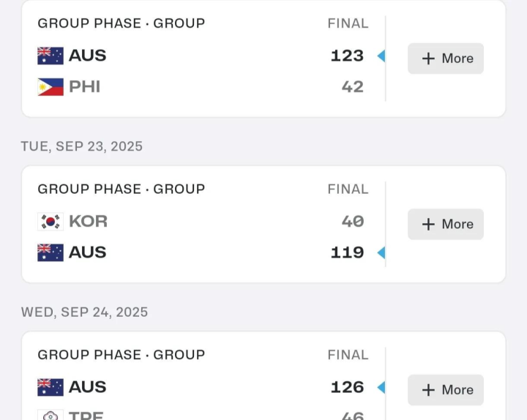Tap the Australia score of 126

click(347, 387)
